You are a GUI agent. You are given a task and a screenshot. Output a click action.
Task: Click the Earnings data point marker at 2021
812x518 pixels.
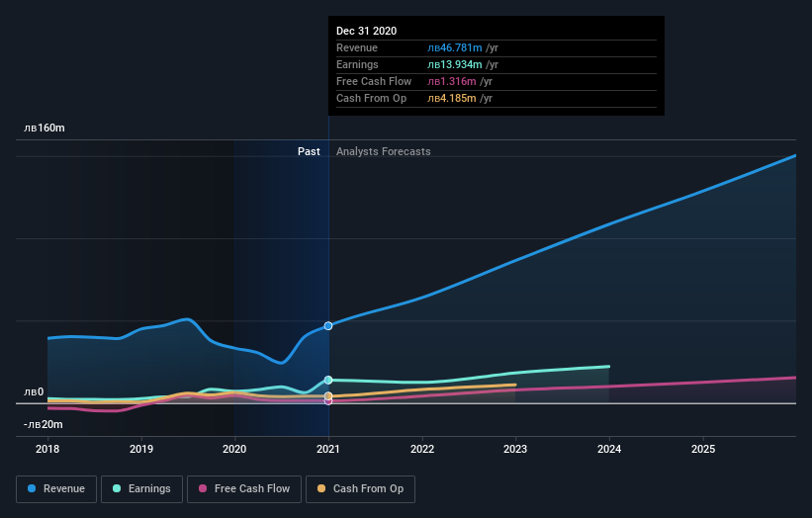tap(328, 380)
